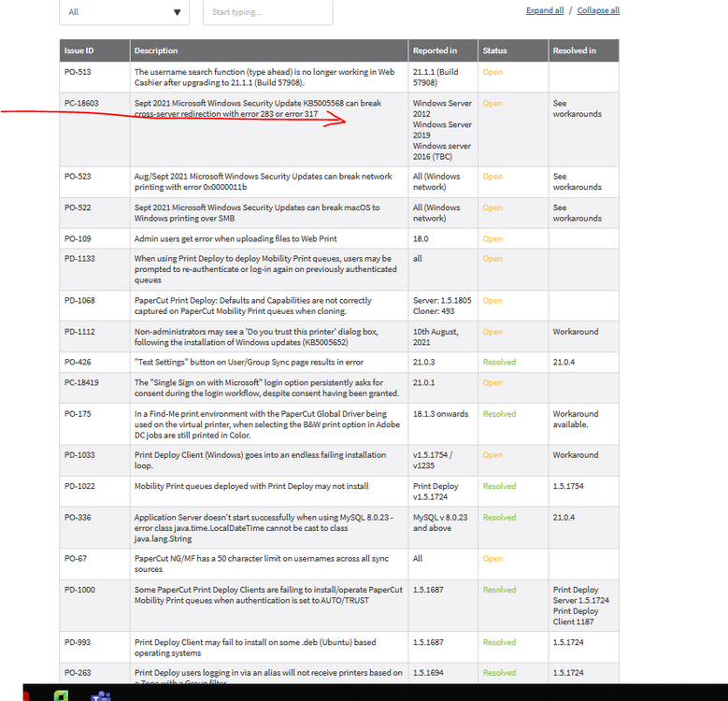The width and height of the screenshot is (728, 701).
Task: Click the Open status of PO-513
Action: pos(492,72)
